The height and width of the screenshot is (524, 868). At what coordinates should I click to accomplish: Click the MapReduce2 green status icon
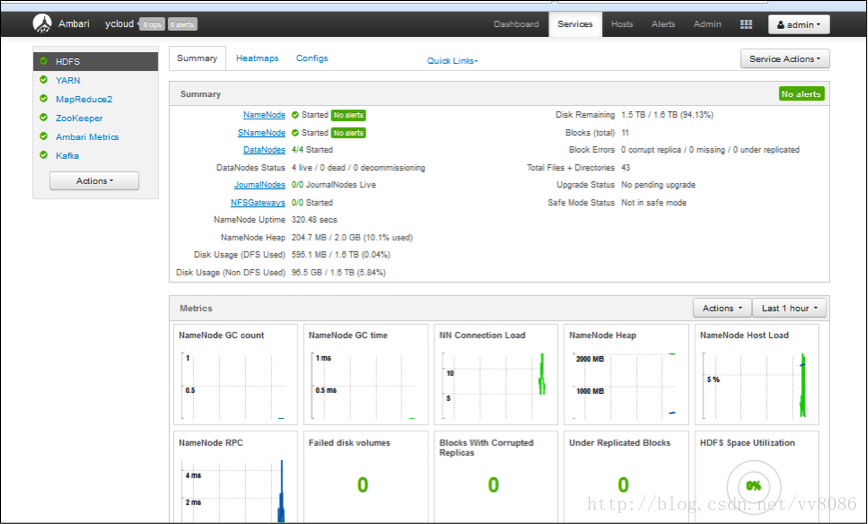pos(44,99)
